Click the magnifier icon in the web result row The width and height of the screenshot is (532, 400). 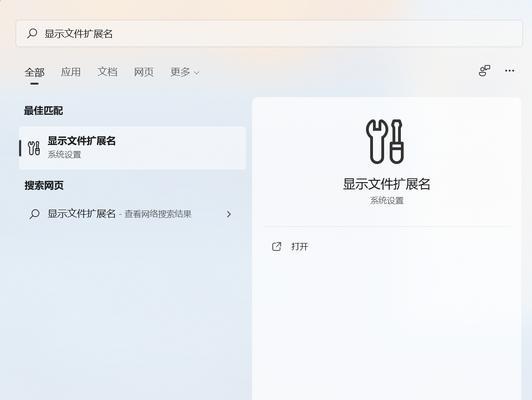point(35,214)
